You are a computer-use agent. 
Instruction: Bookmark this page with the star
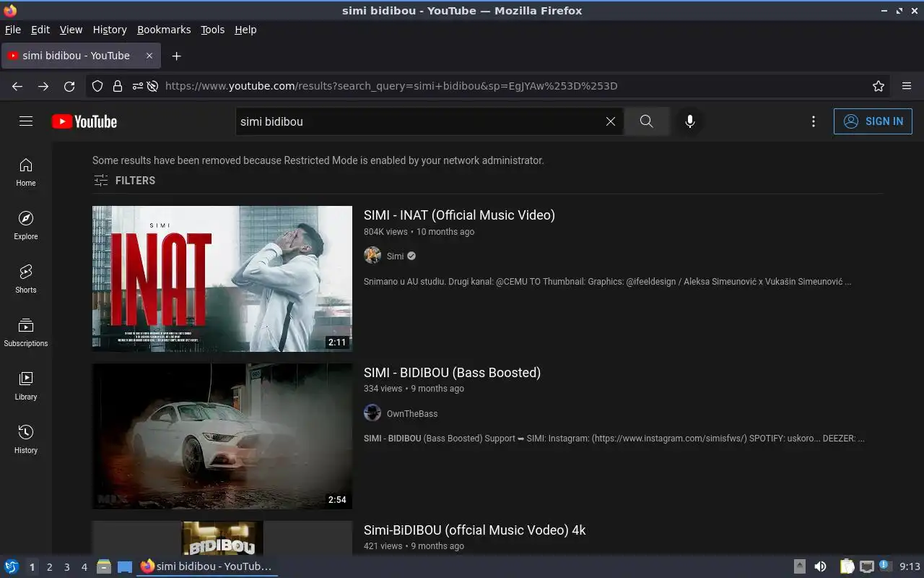[879, 86]
